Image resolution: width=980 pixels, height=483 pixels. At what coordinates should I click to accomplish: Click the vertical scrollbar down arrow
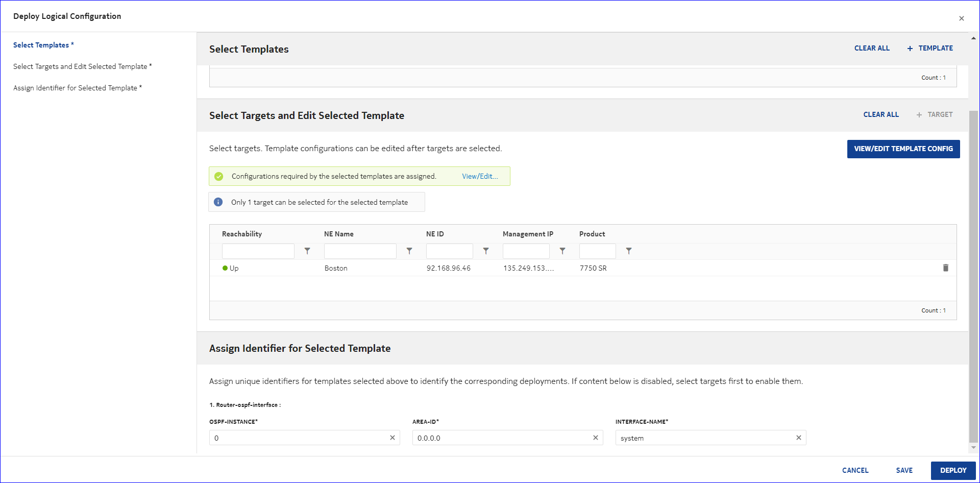pos(973,448)
